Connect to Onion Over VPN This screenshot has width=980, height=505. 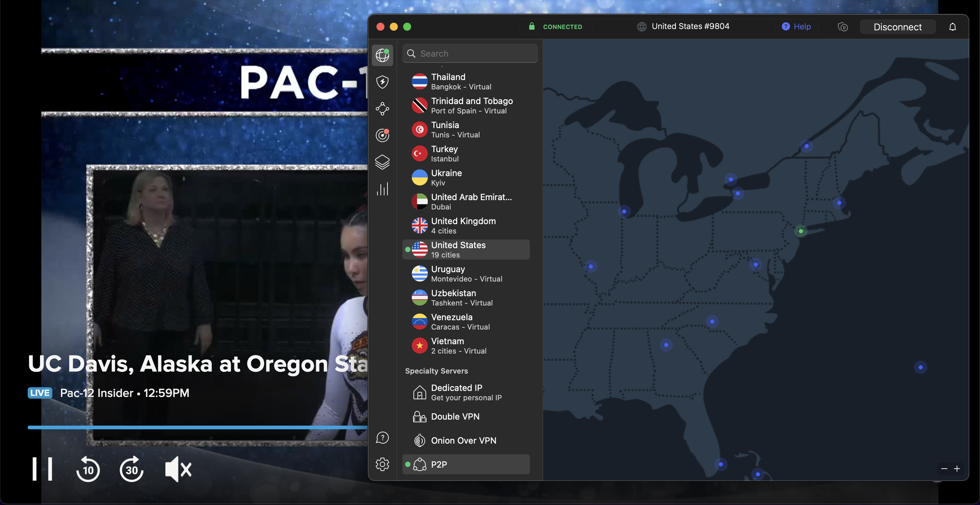(466, 440)
